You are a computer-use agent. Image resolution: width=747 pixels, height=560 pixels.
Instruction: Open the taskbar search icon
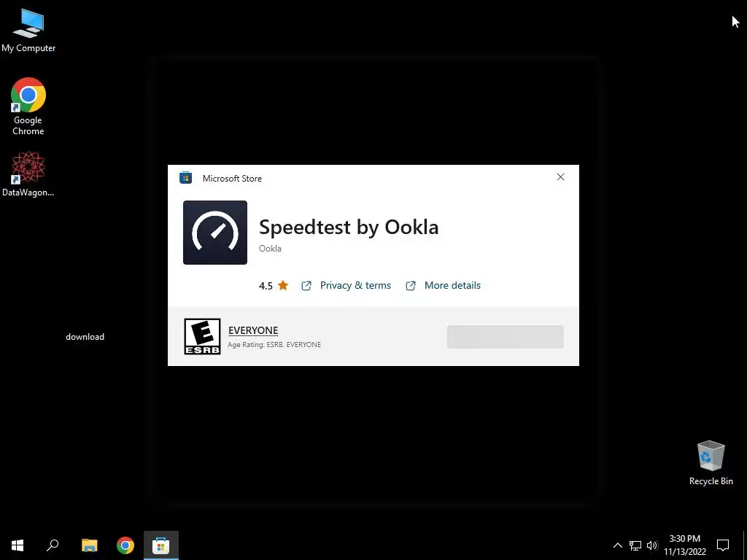tap(53, 545)
